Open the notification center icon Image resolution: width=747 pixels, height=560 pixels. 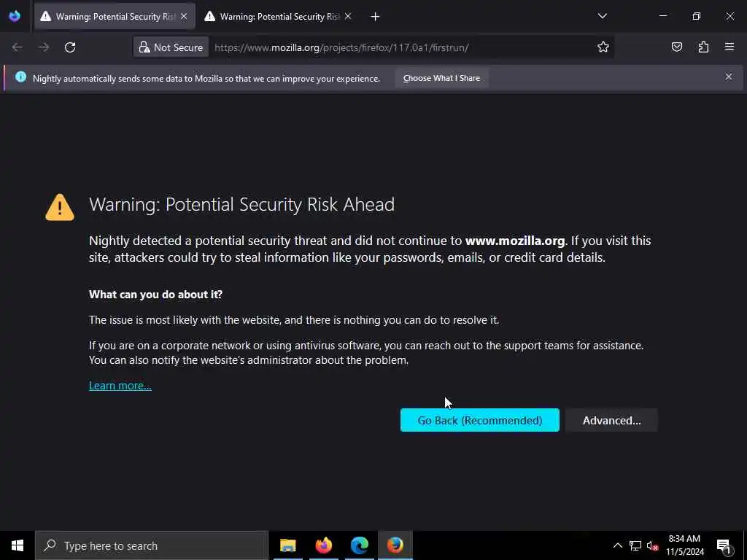(724, 546)
